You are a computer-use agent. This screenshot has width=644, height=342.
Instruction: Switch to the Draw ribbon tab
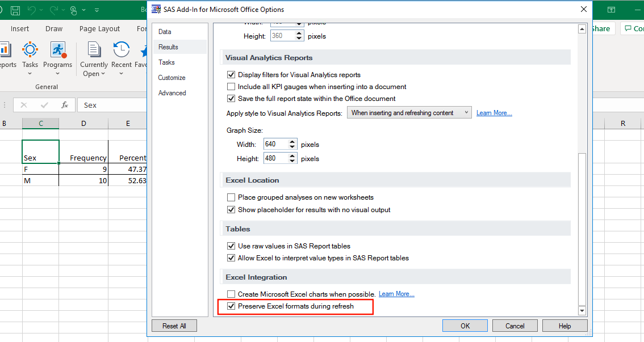[x=53, y=28]
